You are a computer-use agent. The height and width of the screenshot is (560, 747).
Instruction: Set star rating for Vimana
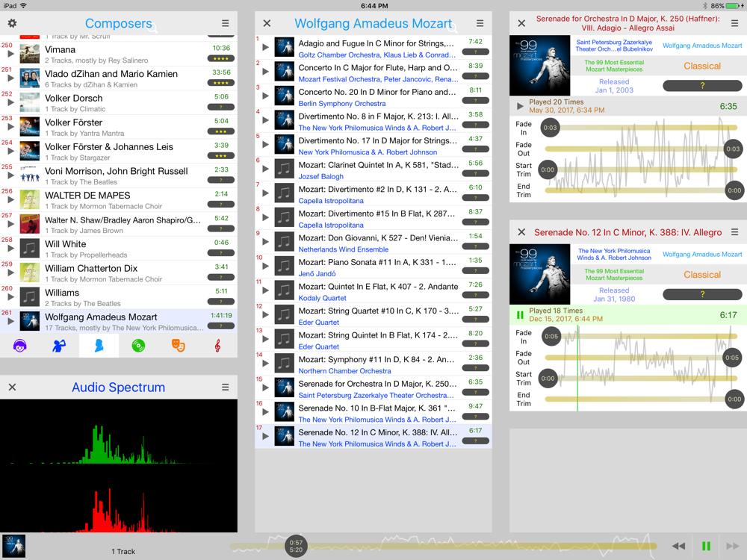(x=220, y=58)
